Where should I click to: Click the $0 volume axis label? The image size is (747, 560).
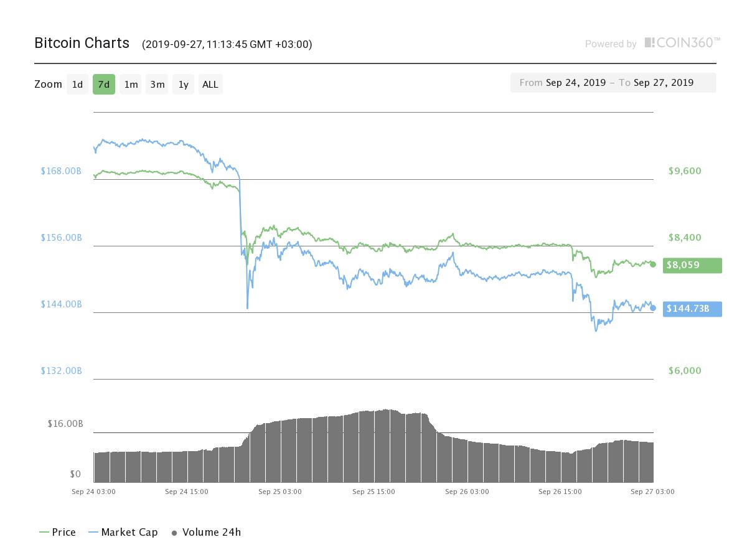coord(75,474)
